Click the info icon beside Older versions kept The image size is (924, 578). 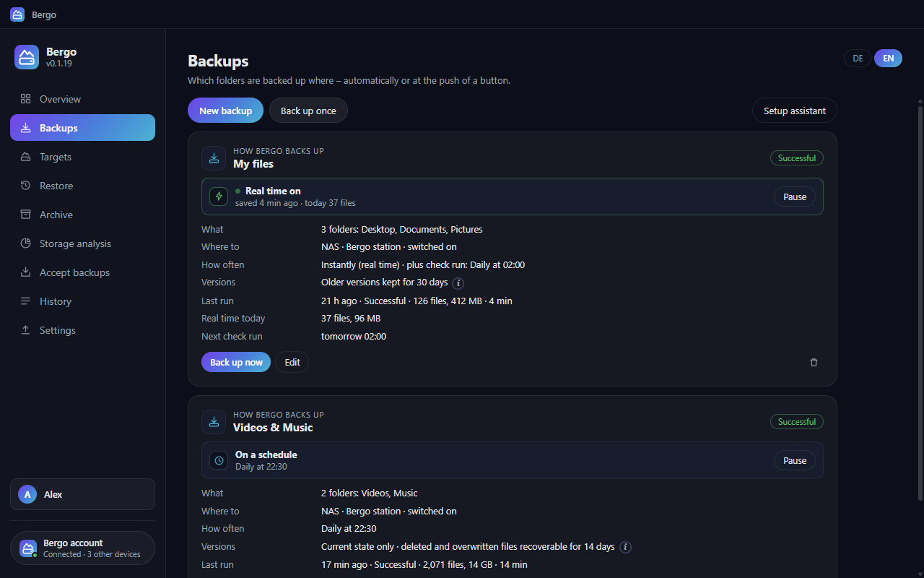[x=458, y=283]
